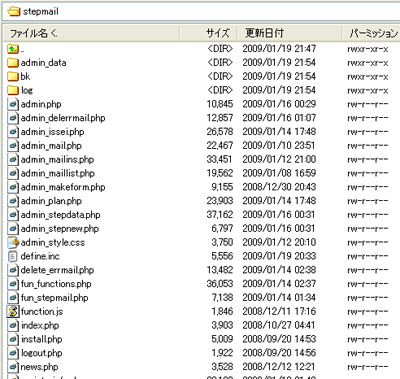Screen dimensions: 400x379
Task: Click the function.js script icon
Action: 13,312
